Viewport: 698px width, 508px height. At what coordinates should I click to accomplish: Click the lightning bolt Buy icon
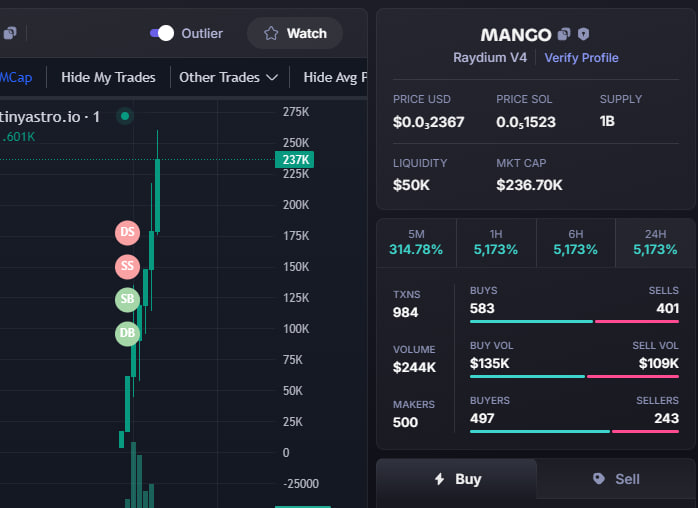439,479
